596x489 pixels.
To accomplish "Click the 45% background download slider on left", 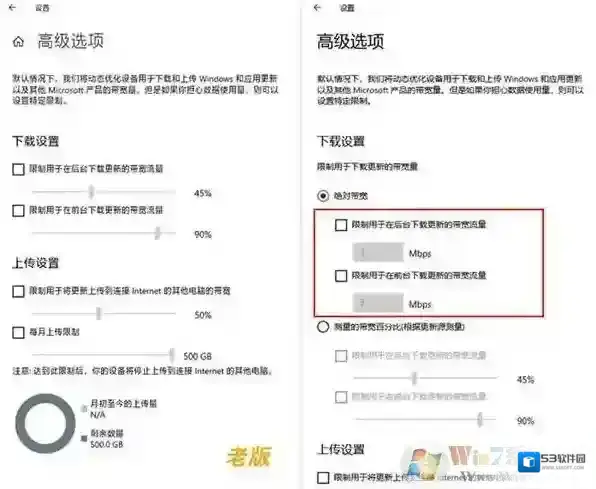I will click(x=104, y=192).
